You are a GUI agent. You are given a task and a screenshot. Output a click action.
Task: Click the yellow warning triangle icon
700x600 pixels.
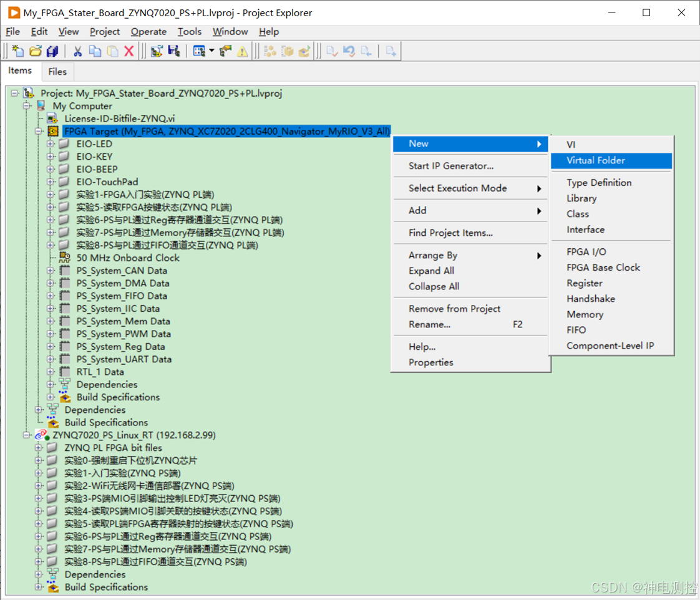point(243,52)
